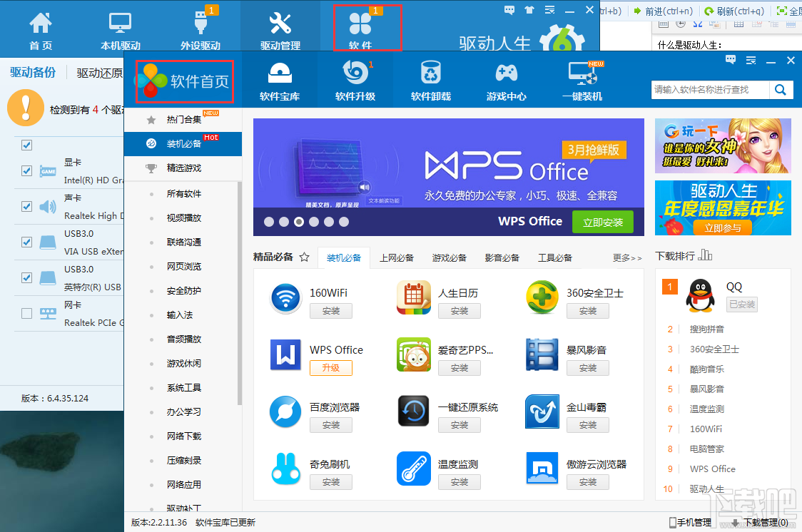Switch to the 驱动还原 tab
Screen dimensions: 802x532
click(100, 73)
